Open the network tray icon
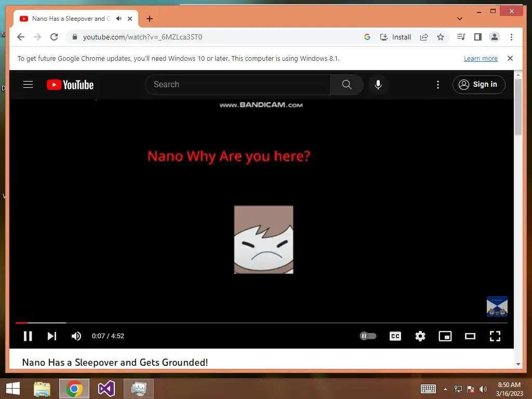Screen dimensions: 532x399 pos(458,389)
